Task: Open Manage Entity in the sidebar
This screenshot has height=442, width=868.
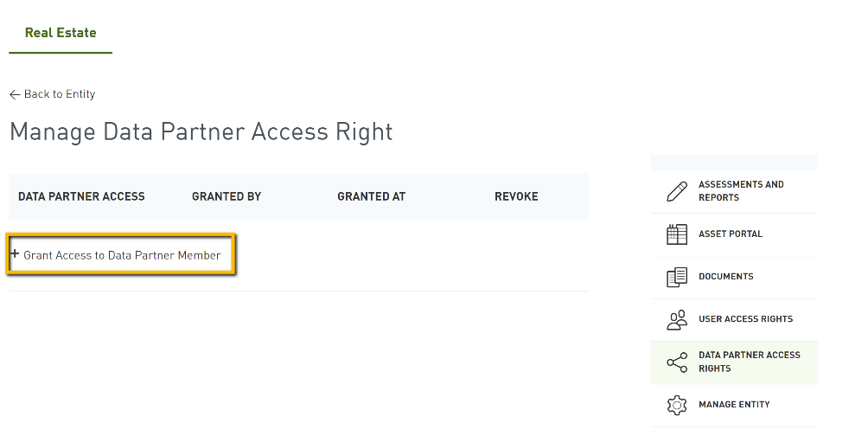Action: tap(734, 405)
